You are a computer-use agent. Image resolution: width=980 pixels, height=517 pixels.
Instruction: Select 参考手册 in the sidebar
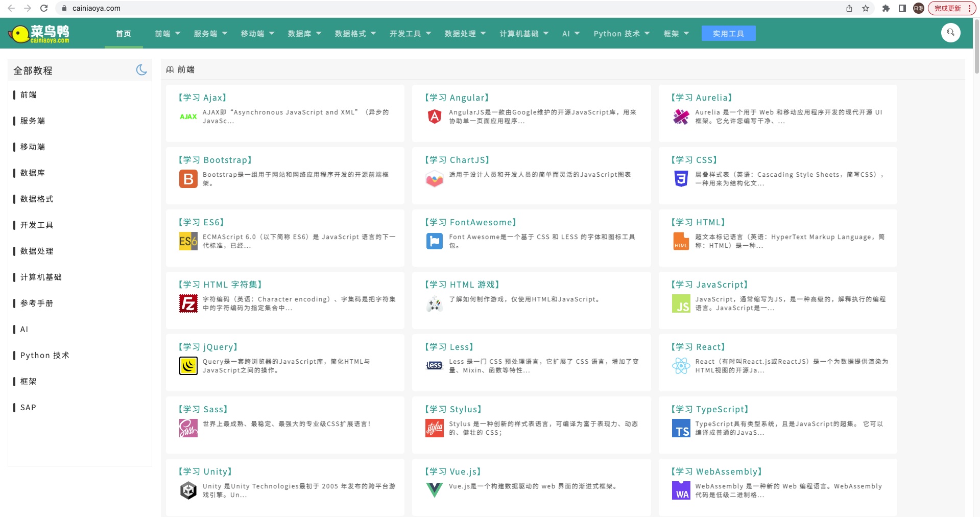[37, 303]
